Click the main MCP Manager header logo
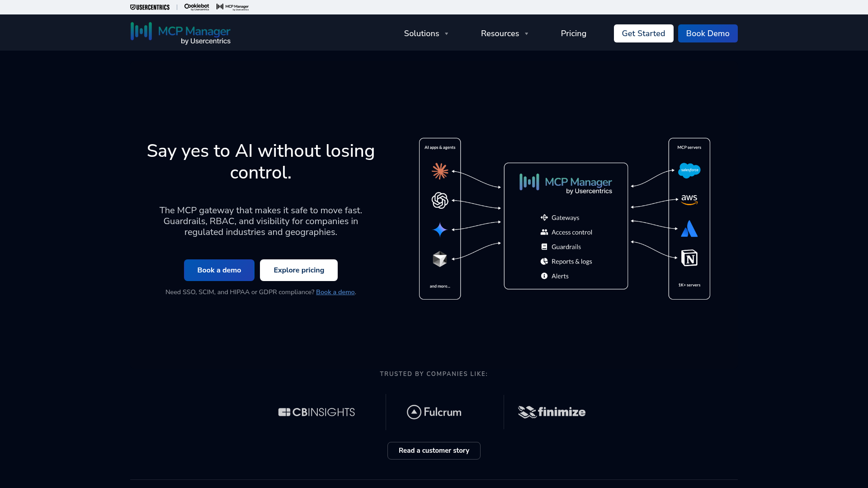This screenshot has height=488, width=868. tap(180, 33)
